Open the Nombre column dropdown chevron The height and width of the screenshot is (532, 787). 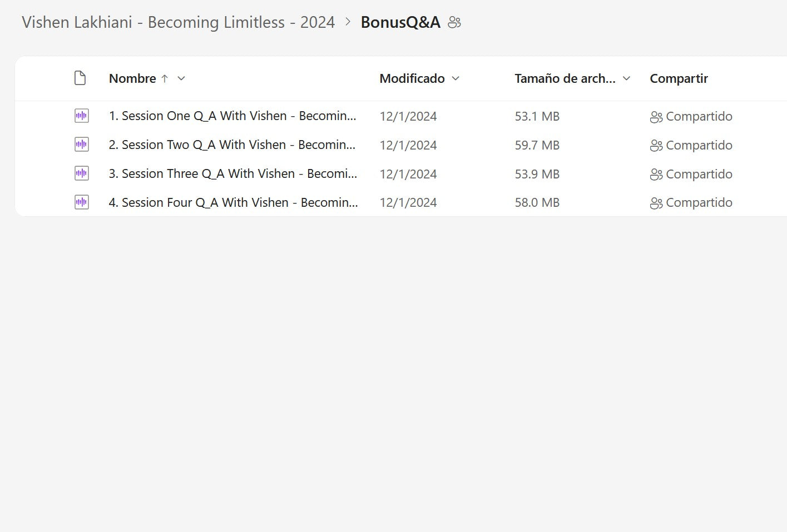pyautogui.click(x=181, y=78)
